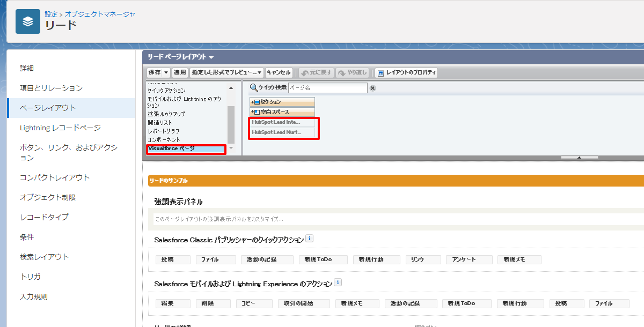Click the 適用 apply button
The height and width of the screenshot is (327, 644).
point(180,72)
